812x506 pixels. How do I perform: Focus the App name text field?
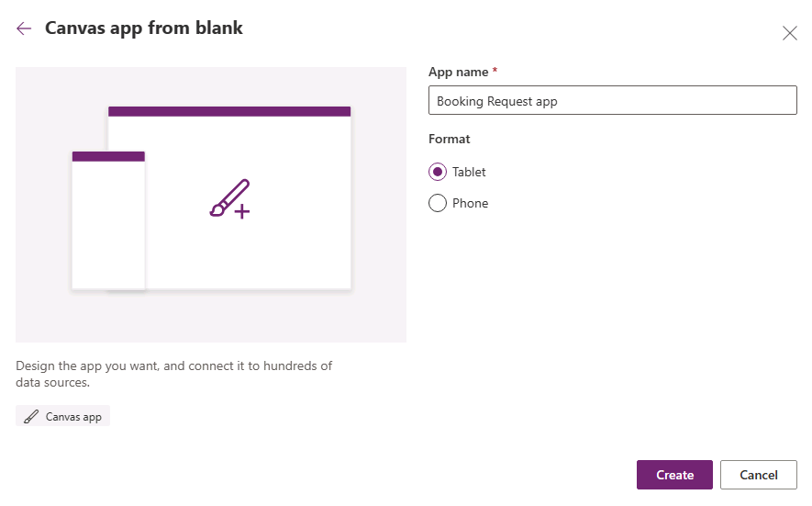(x=612, y=101)
